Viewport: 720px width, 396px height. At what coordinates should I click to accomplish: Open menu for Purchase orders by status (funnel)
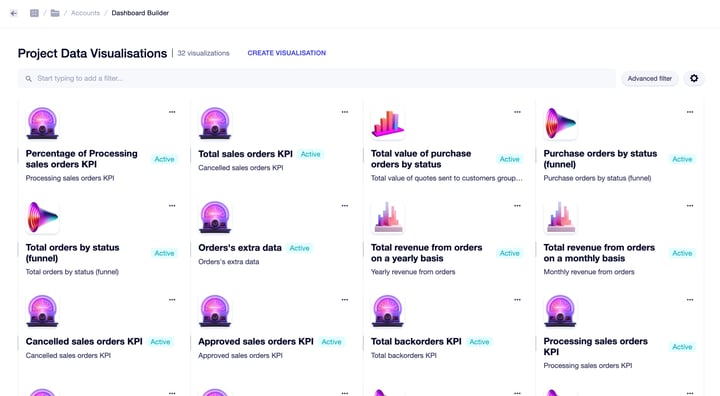(x=690, y=112)
